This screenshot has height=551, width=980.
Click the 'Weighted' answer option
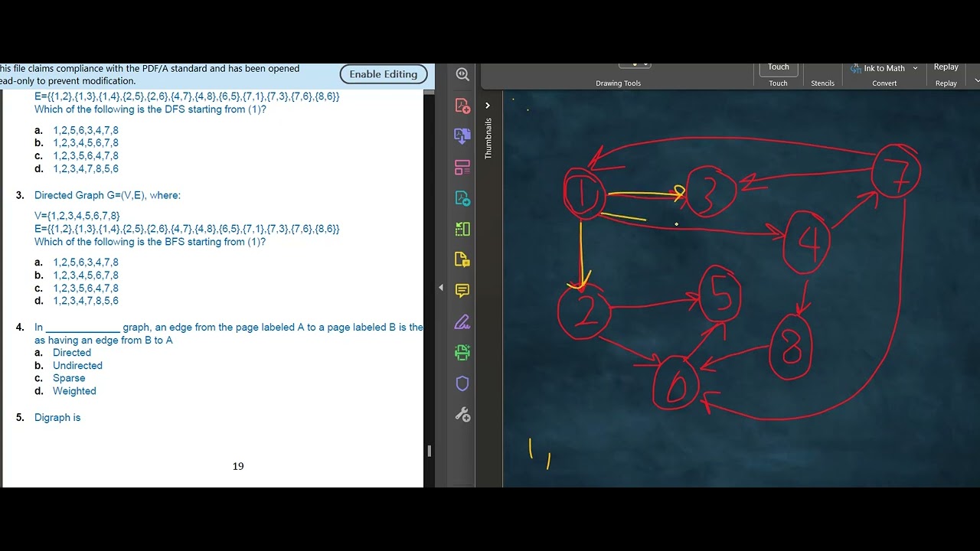[74, 391]
